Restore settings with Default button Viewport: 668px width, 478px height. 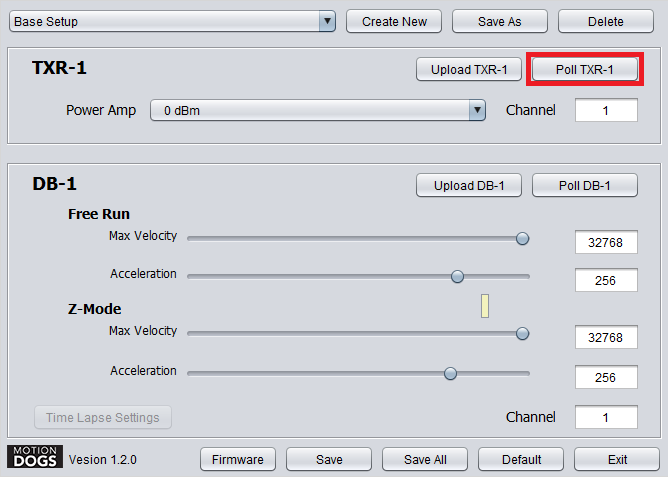coord(521,459)
